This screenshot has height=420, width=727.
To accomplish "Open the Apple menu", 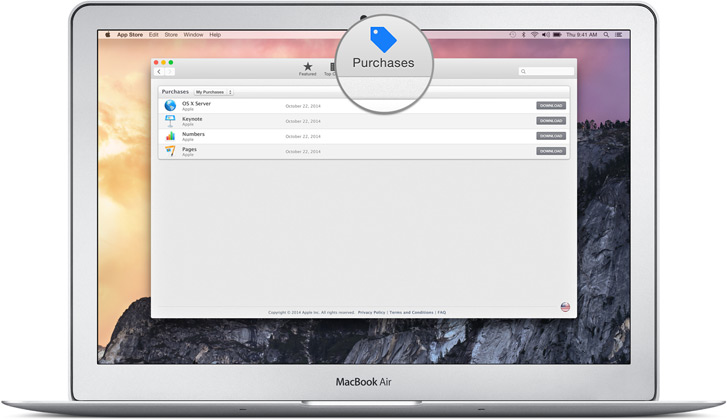I will point(108,34).
